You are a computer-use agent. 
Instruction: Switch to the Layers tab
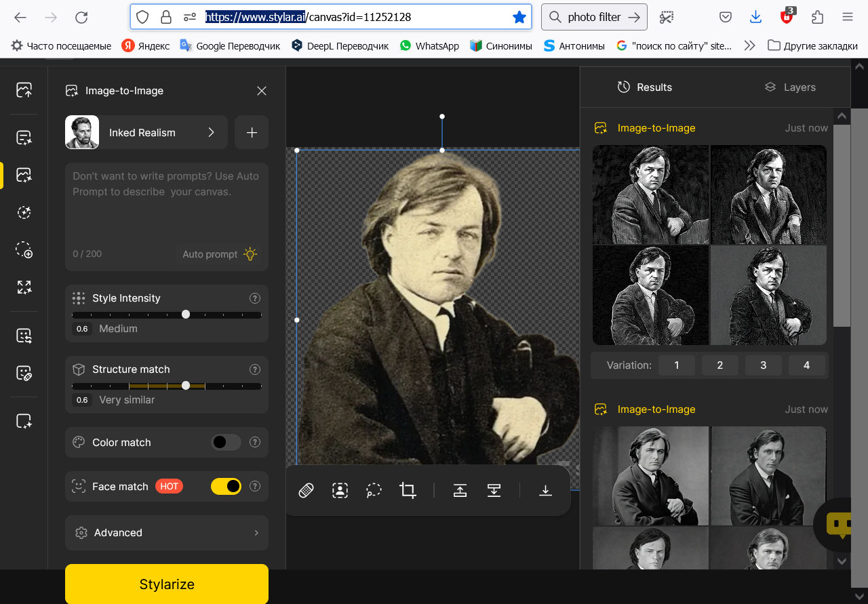coord(790,87)
